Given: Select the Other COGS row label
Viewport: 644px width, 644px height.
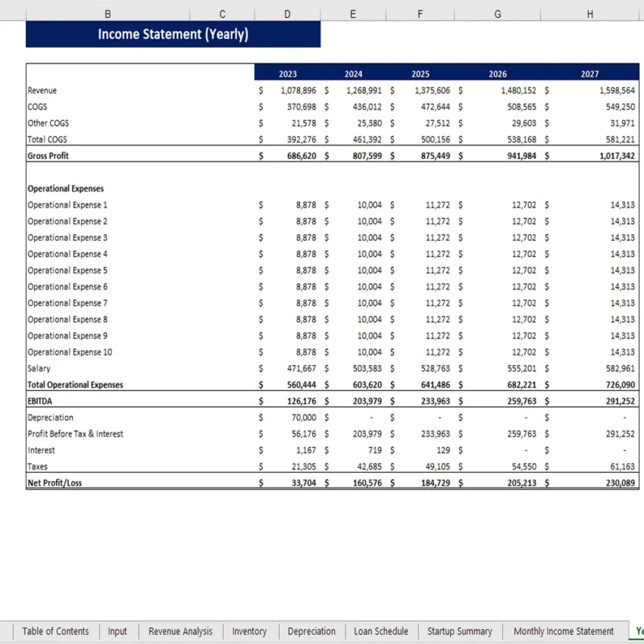Looking at the screenshot, I should [x=48, y=123].
